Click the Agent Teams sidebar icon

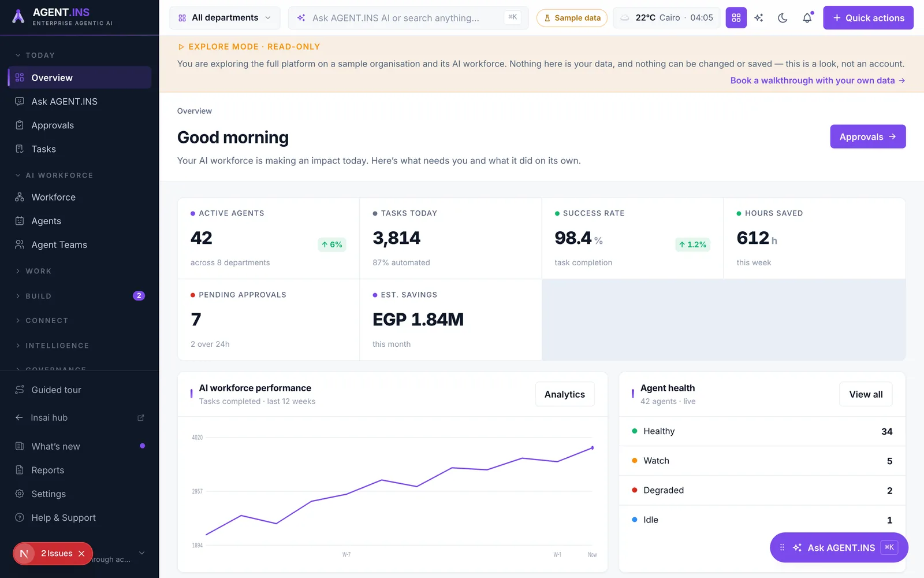point(20,244)
